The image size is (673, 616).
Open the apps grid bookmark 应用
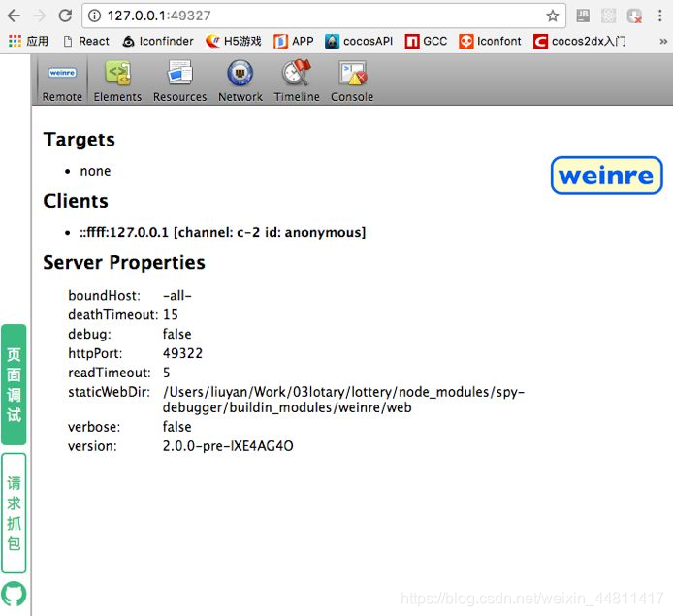click(x=28, y=41)
